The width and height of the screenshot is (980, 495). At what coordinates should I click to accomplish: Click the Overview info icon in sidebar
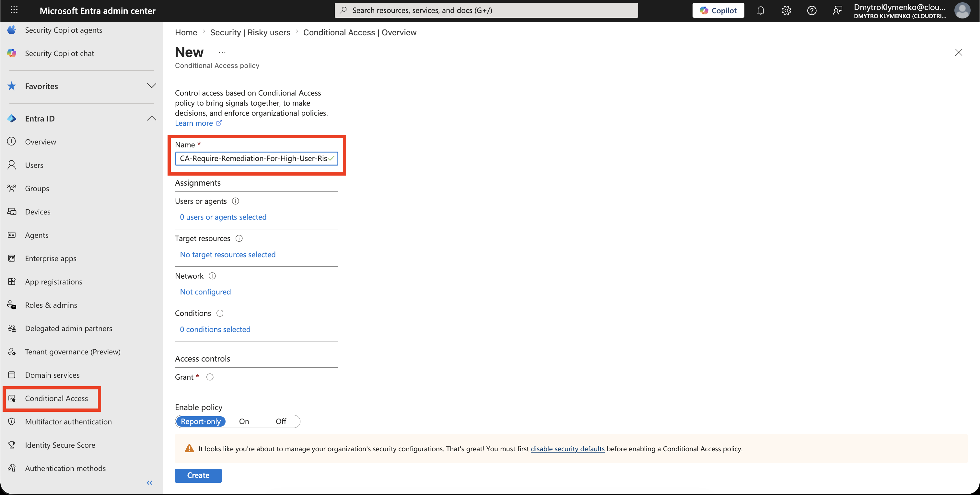coord(12,142)
